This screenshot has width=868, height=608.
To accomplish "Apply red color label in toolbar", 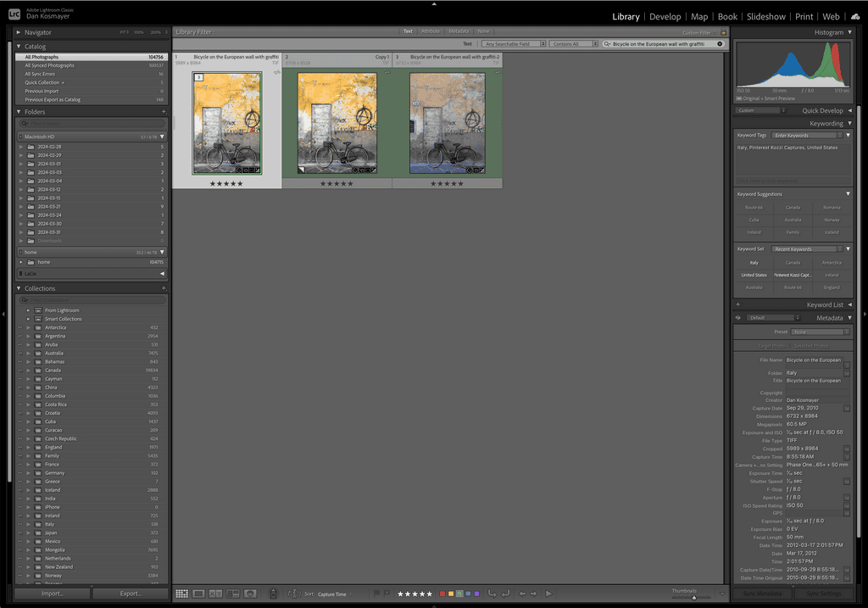I will tap(442, 594).
